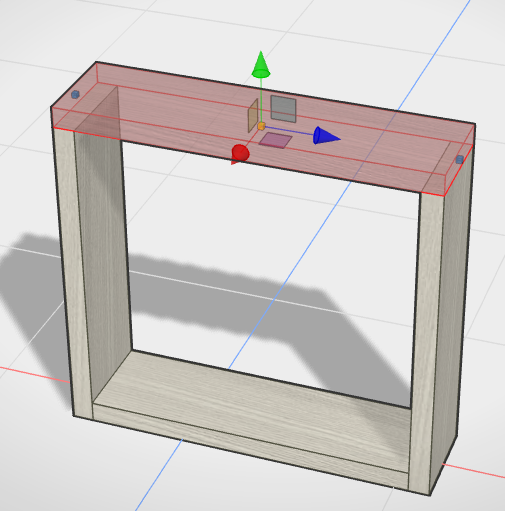
Task: Click the green Y-axis arrow cone
Action: [261, 65]
